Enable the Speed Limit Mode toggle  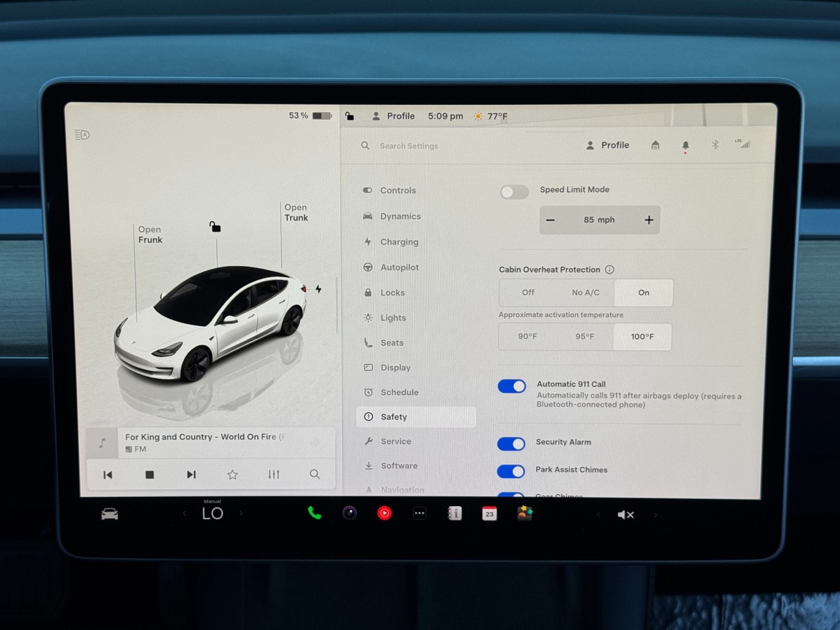[x=514, y=192]
